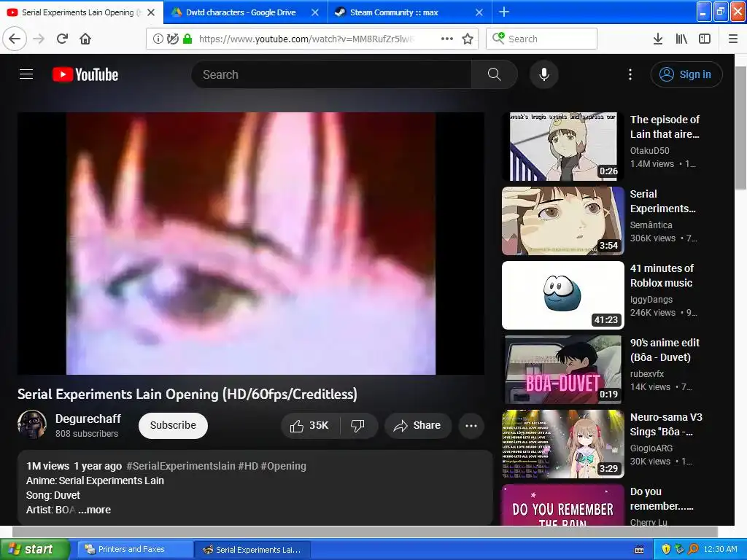Viewport: 747px width, 560px height.
Task: Open the on-screen keyboard tray icon
Action: pyautogui.click(x=639, y=550)
